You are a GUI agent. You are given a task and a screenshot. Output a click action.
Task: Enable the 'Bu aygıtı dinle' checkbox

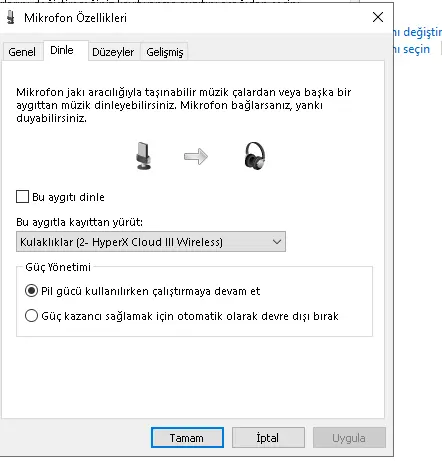coord(22,197)
